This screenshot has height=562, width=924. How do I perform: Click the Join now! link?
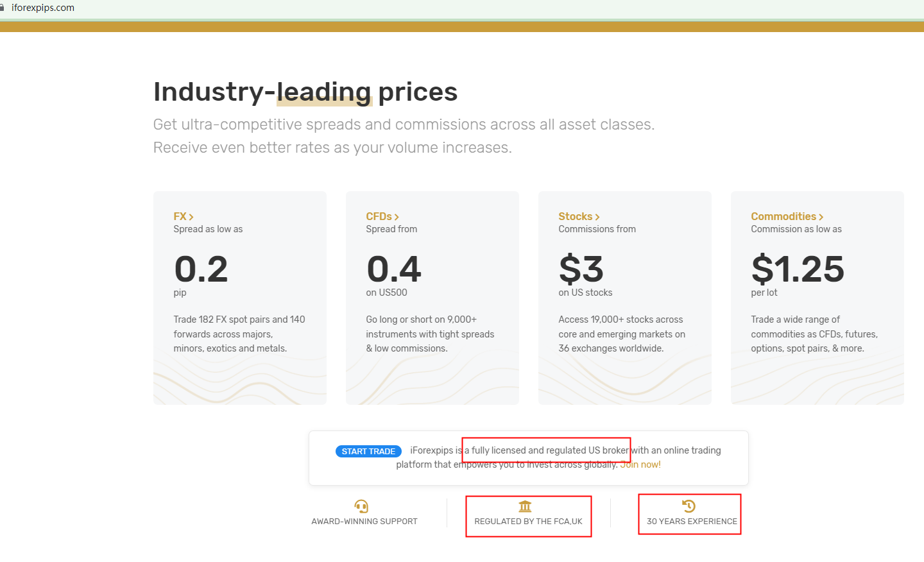click(x=640, y=464)
